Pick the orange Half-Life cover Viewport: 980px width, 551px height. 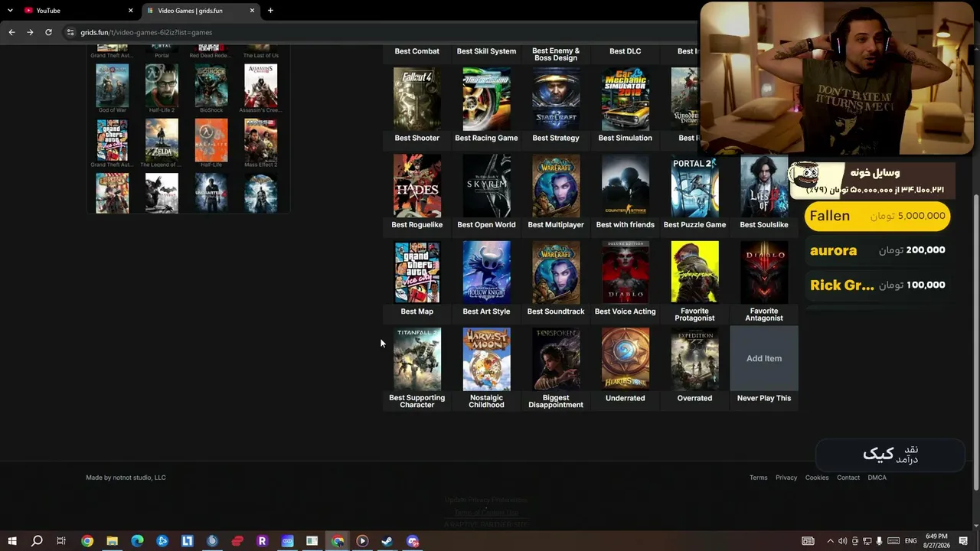click(211, 140)
